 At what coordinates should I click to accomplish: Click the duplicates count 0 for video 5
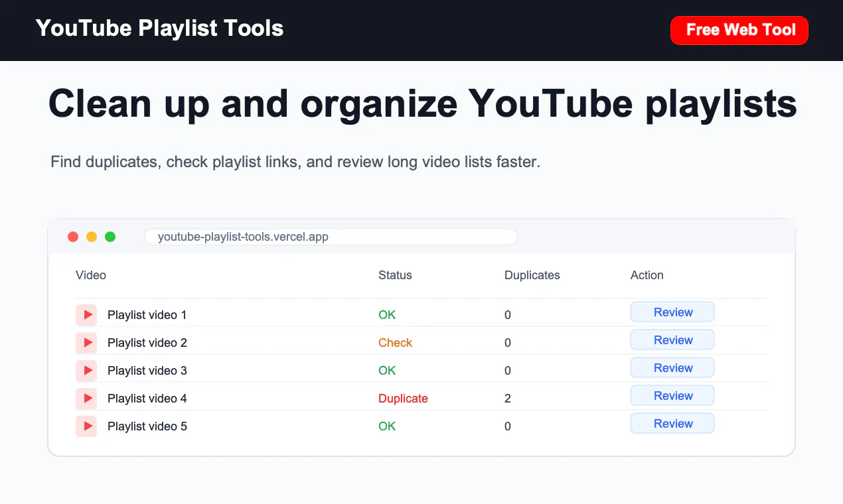[x=508, y=426]
